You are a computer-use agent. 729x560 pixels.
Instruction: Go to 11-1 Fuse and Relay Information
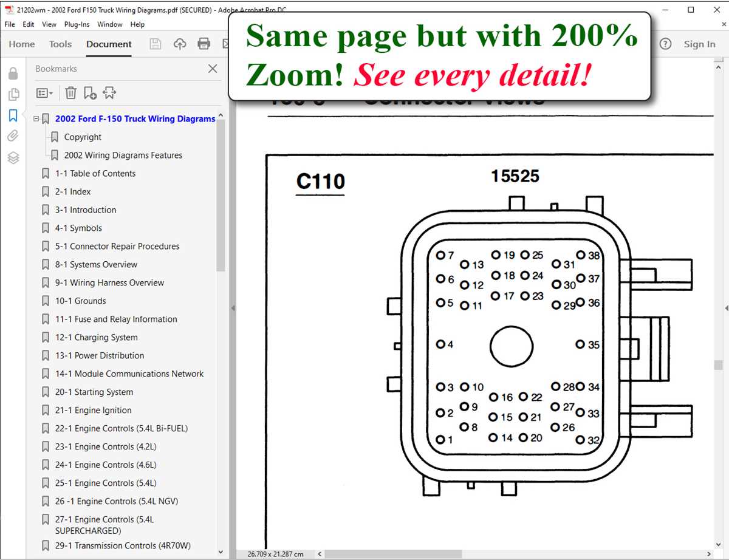coord(116,319)
